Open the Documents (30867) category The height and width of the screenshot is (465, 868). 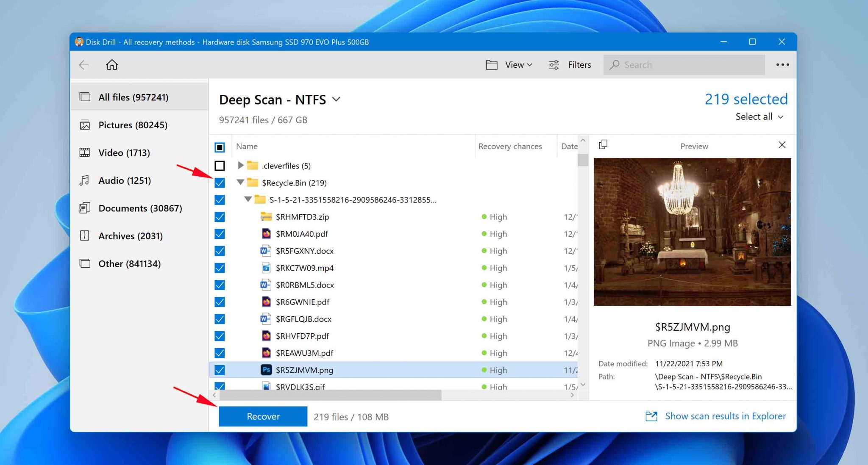click(139, 208)
